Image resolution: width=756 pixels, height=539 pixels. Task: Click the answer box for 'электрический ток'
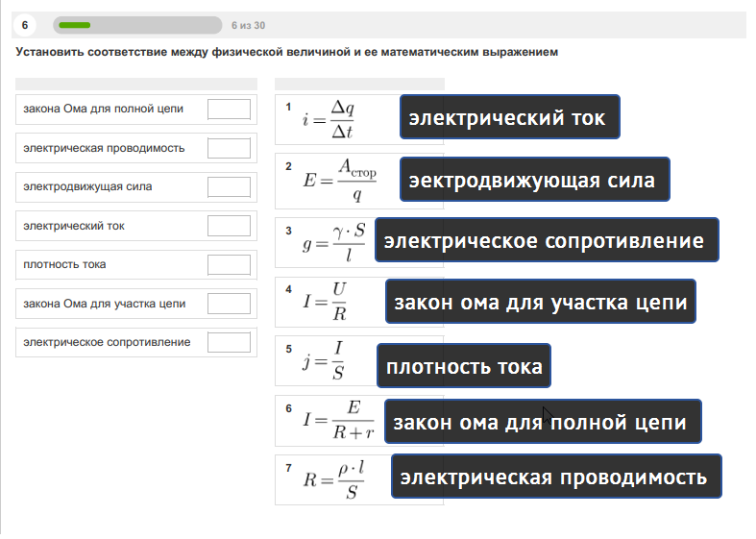[x=229, y=226]
